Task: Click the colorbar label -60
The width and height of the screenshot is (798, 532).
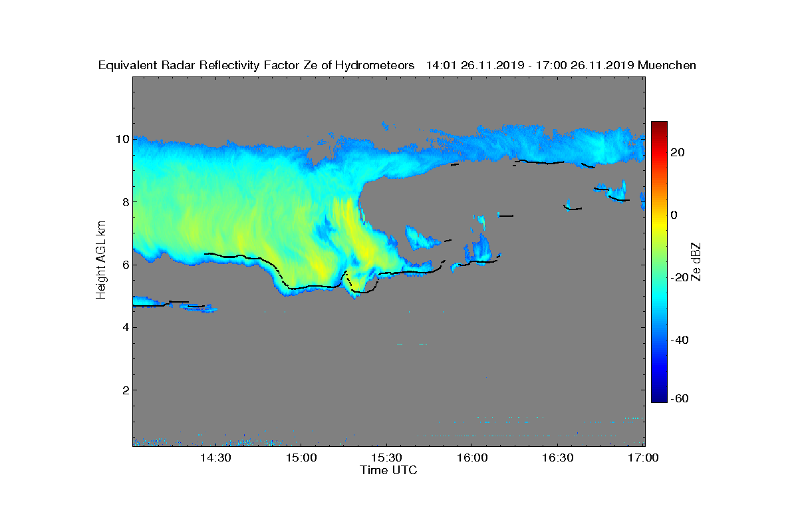Action: tap(680, 398)
